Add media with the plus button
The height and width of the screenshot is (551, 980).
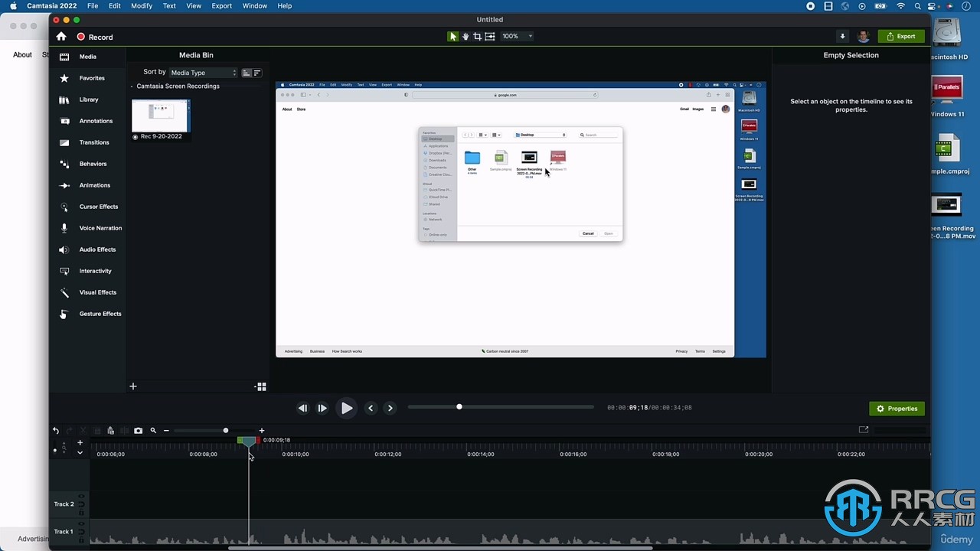pos(133,386)
